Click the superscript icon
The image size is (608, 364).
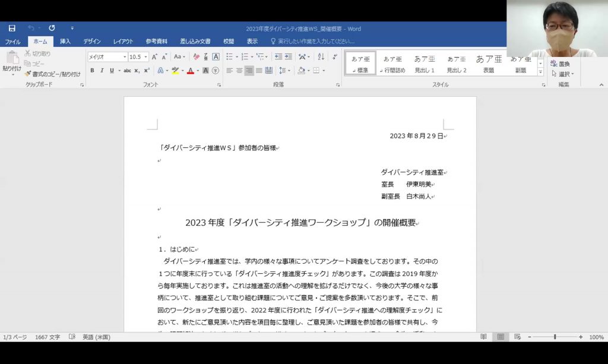pos(147,71)
